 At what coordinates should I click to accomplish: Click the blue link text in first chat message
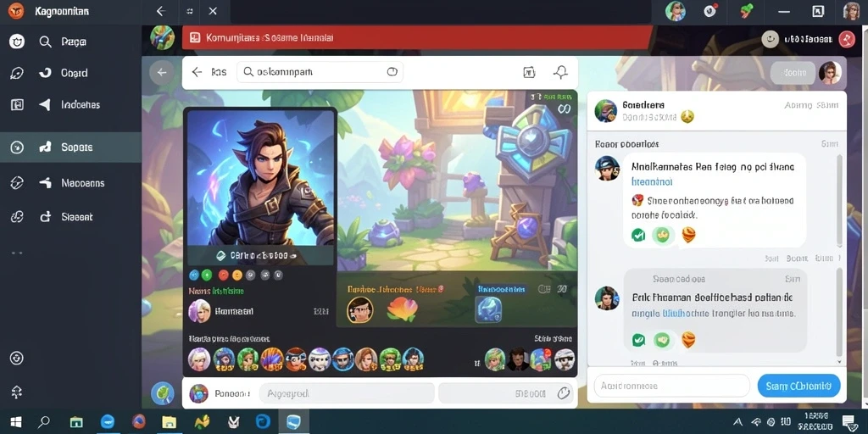[x=652, y=181]
